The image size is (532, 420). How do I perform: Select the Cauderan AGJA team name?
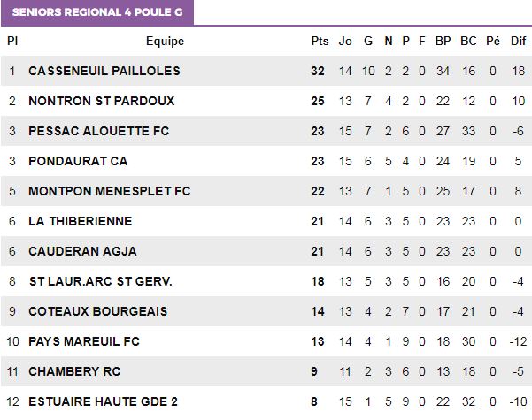(82, 251)
